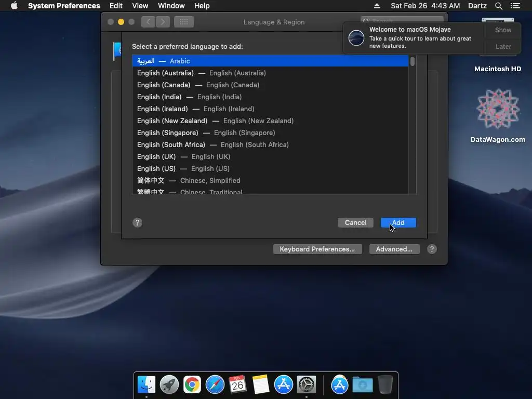532x399 pixels.
Task: Open the View menu
Action: click(140, 6)
